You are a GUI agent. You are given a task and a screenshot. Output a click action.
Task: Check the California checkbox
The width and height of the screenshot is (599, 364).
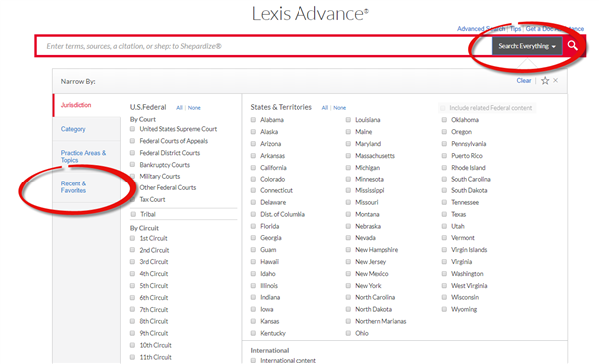coord(253,168)
